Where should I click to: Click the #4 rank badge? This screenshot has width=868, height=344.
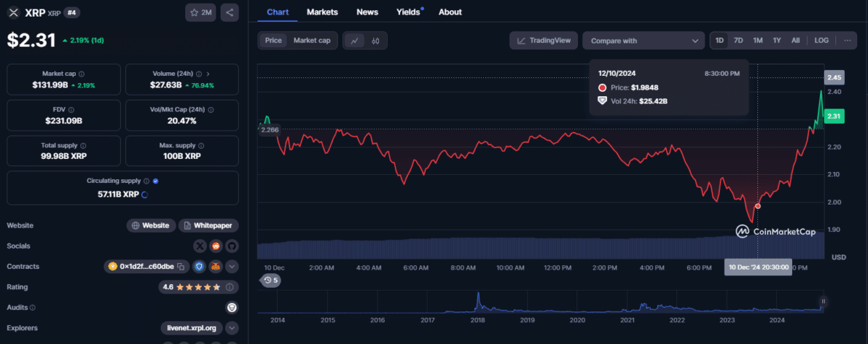[72, 12]
